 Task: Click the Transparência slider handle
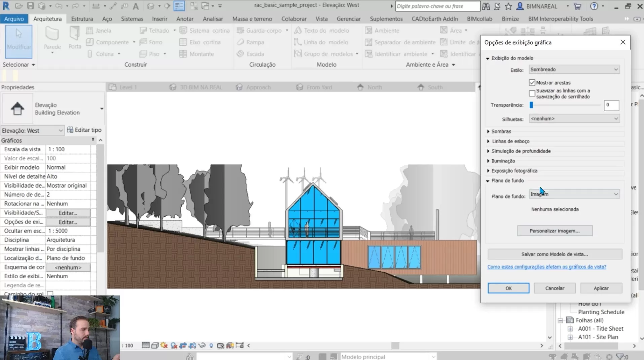click(x=531, y=105)
